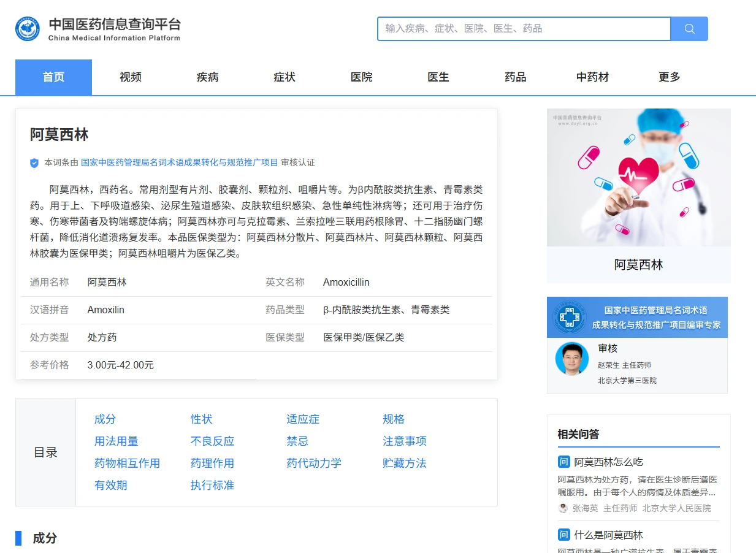The image size is (756, 553).
Task: Open the 疾病 navigation tab
Action: pos(207,77)
